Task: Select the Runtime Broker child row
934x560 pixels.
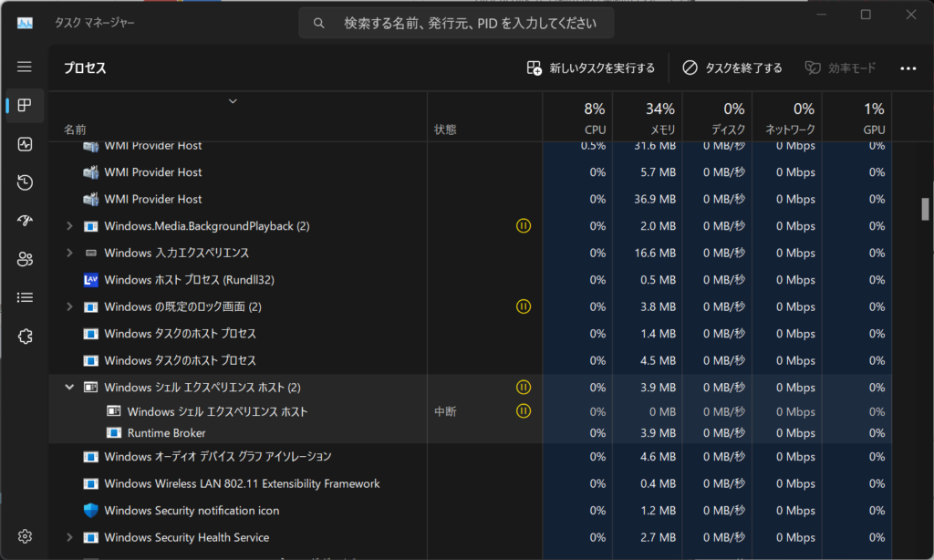Action: (x=470, y=433)
